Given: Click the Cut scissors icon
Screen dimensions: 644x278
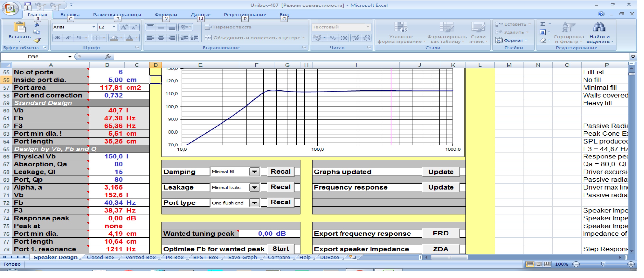Looking at the screenshot, I should coord(37,24).
